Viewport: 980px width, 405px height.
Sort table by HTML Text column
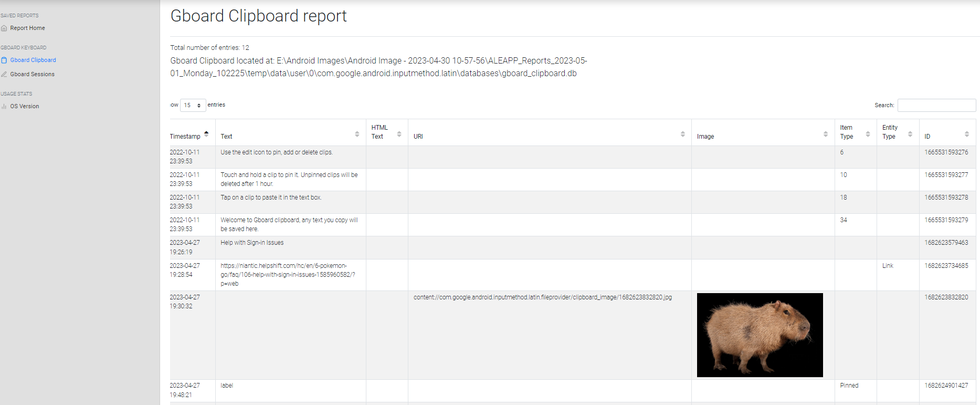click(x=387, y=132)
